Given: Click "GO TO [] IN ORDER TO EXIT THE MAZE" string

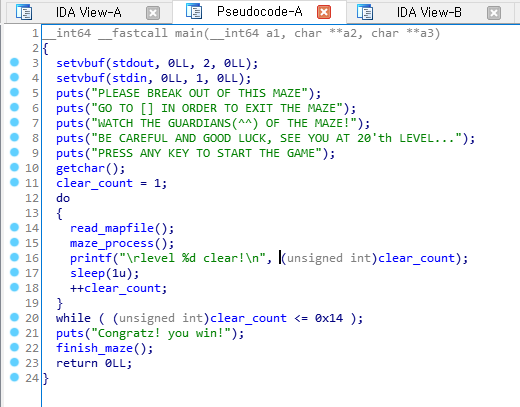Looking at the screenshot, I should pos(217,108).
